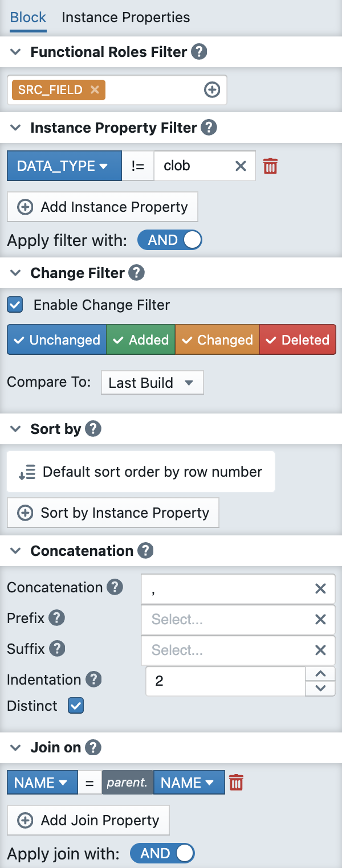Viewport: 342px width, 868px height.
Task: Clear the Concatenation separator field
Action: click(320, 588)
